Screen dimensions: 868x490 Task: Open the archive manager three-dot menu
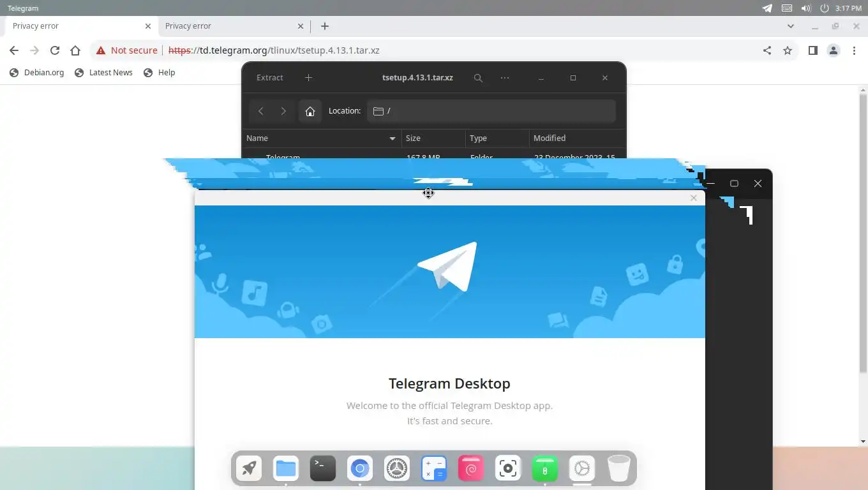coord(505,78)
